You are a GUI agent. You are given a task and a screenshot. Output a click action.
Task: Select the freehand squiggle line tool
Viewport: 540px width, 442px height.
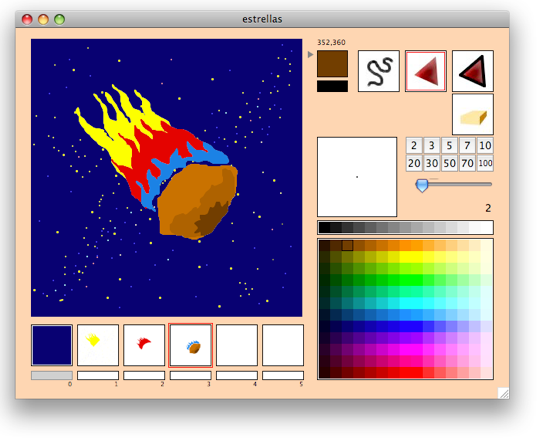click(x=379, y=71)
